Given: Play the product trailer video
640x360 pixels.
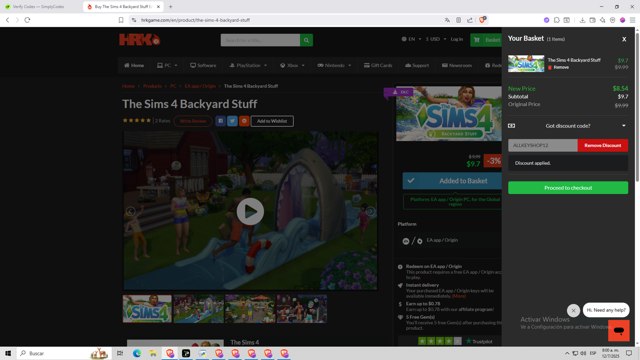Looking at the screenshot, I should 250,211.
